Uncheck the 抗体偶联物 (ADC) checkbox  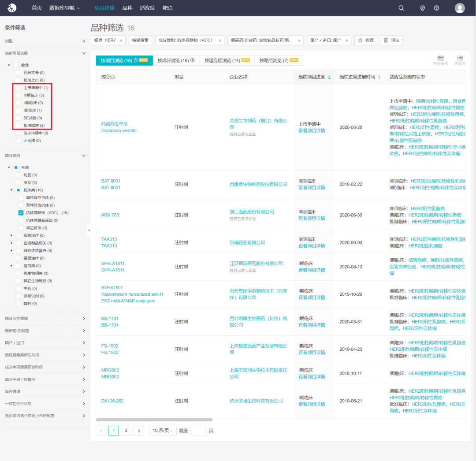[21, 213]
